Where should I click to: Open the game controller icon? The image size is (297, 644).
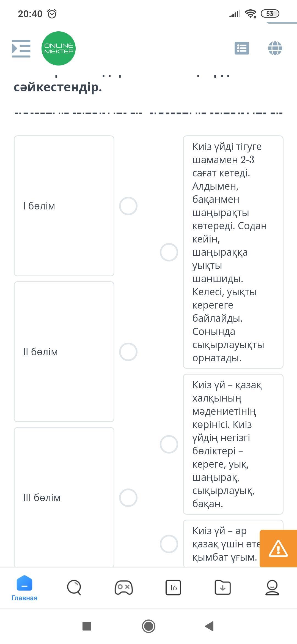point(124,587)
